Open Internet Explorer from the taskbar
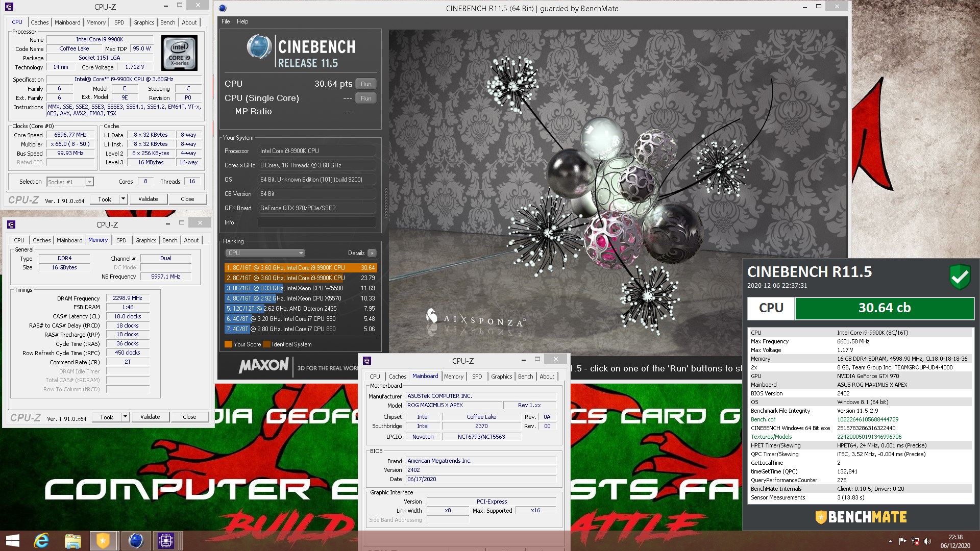The image size is (980, 551). coord(41,540)
